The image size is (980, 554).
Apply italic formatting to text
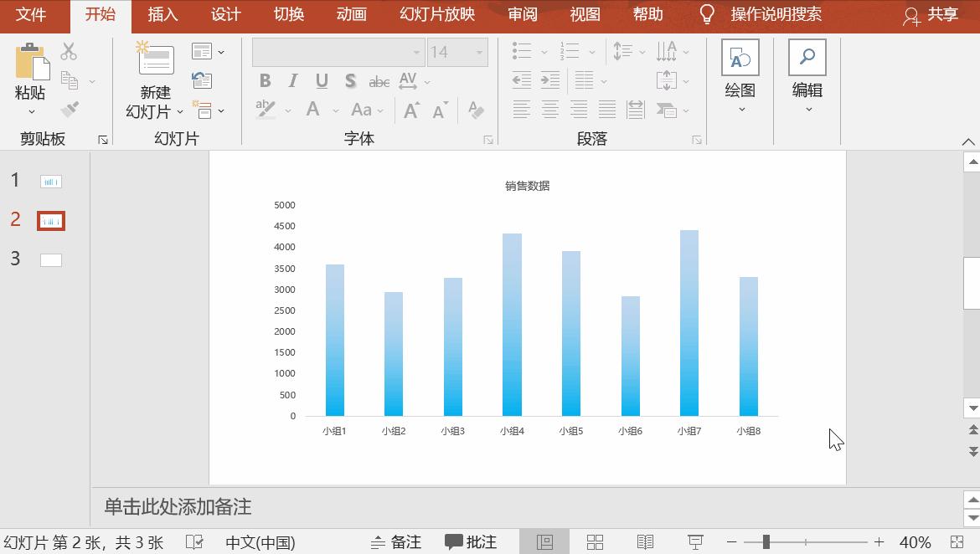click(292, 81)
